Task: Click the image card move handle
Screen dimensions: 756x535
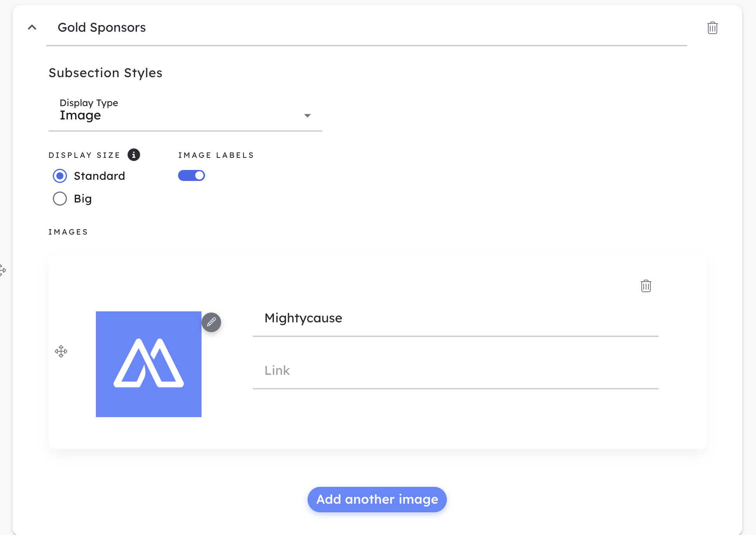Action: [61, 351]
